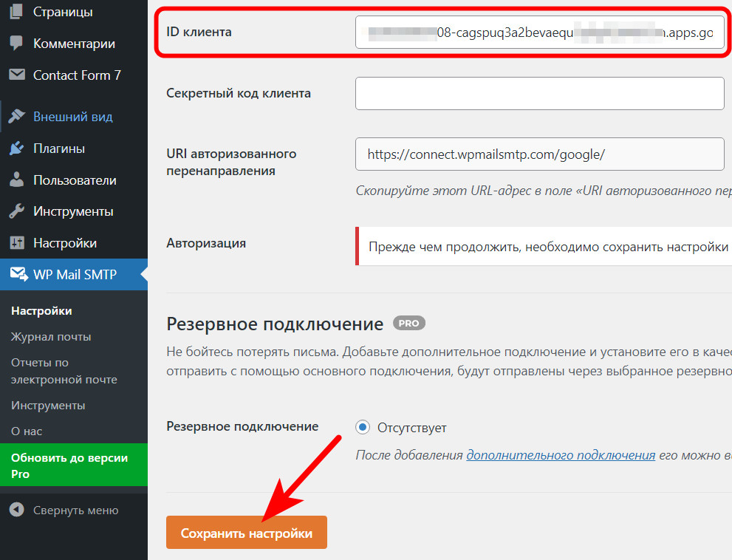Screen dimensions: 732x560
Task: Select the WP Mail SMTP menu
Action: point(74,274)
